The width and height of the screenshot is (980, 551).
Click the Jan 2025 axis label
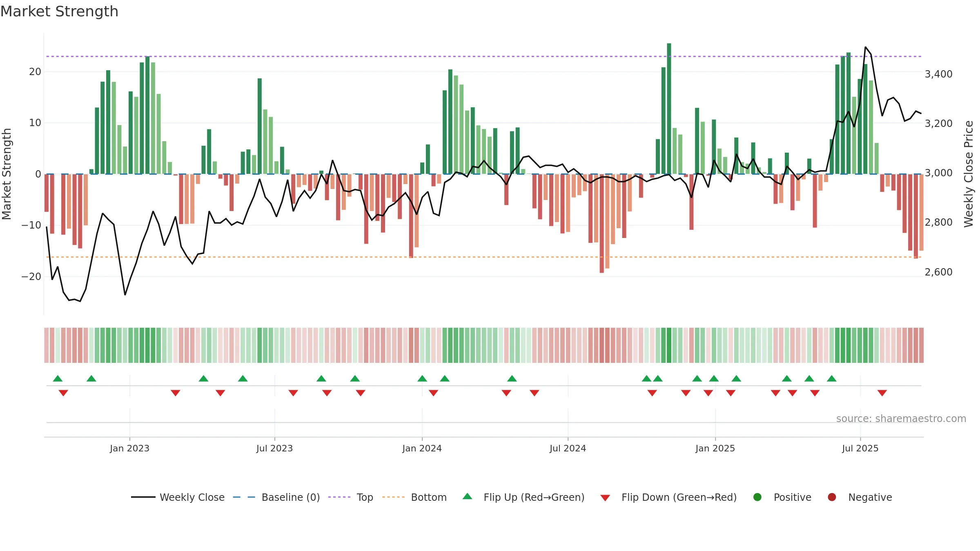(x=715, y=449)
